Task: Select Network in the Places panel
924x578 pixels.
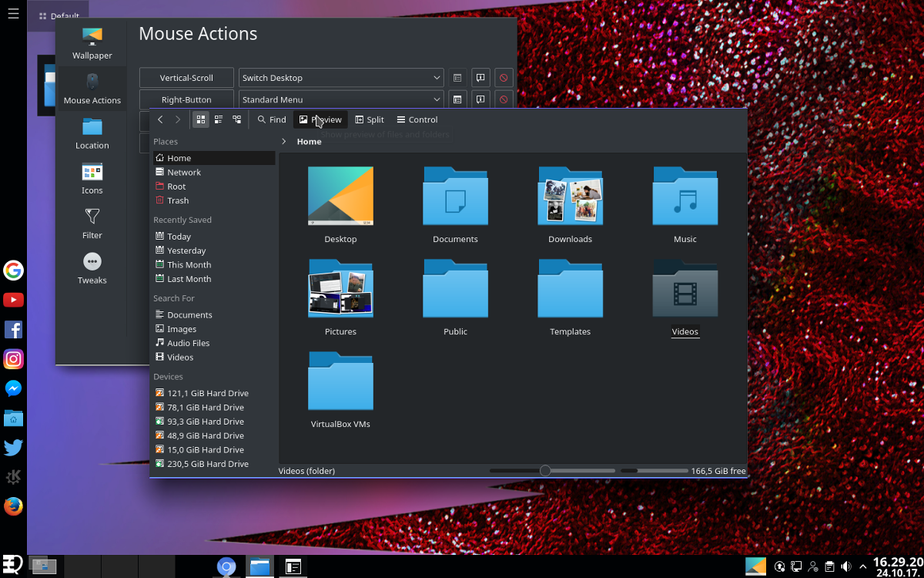Action: (213, 172)
